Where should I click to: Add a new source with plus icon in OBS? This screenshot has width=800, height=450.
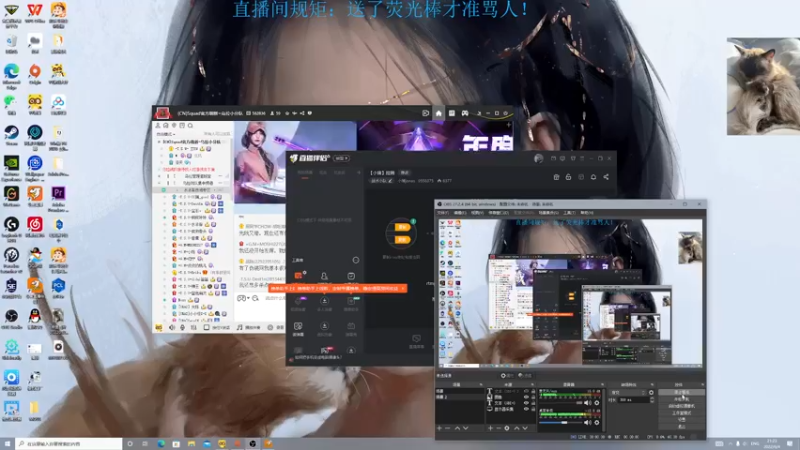[x=490, y=428]
